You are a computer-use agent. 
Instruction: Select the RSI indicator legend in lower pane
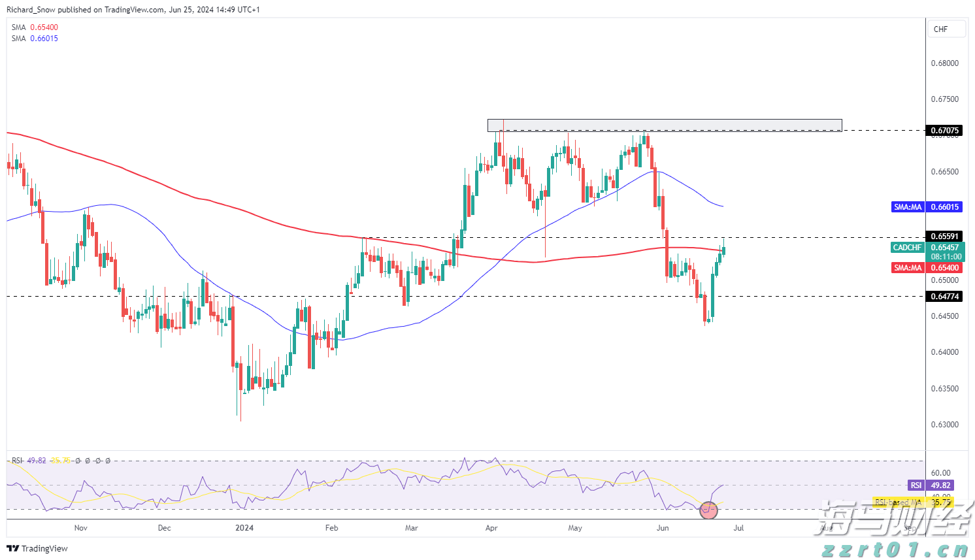tap(61, 461)
